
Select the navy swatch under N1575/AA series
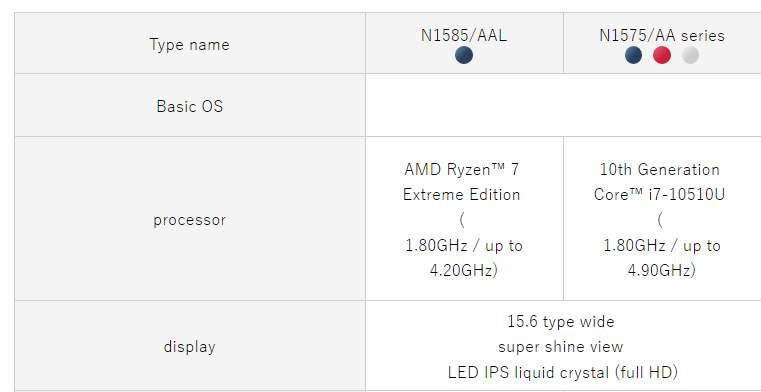(x=633, y=55)
